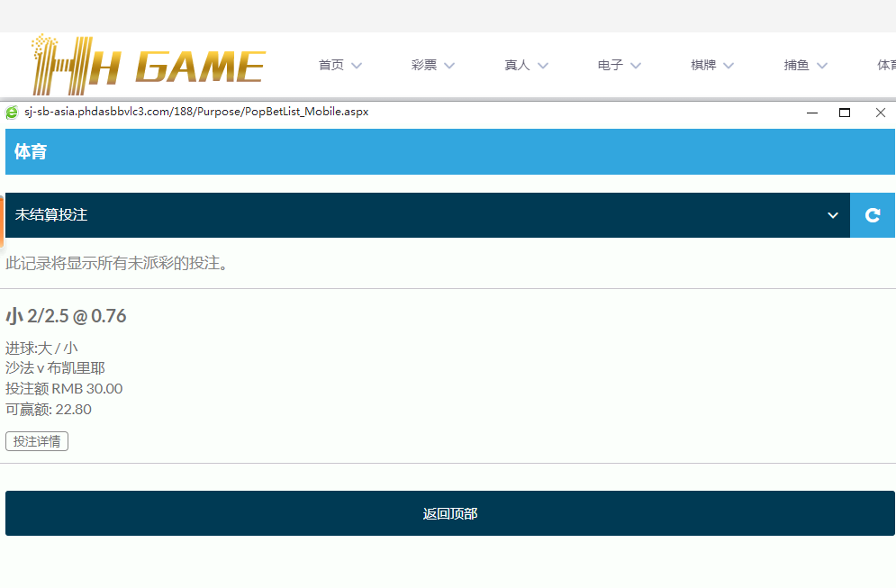Expand the chevron next to 首页

click(x=357, y=66)
